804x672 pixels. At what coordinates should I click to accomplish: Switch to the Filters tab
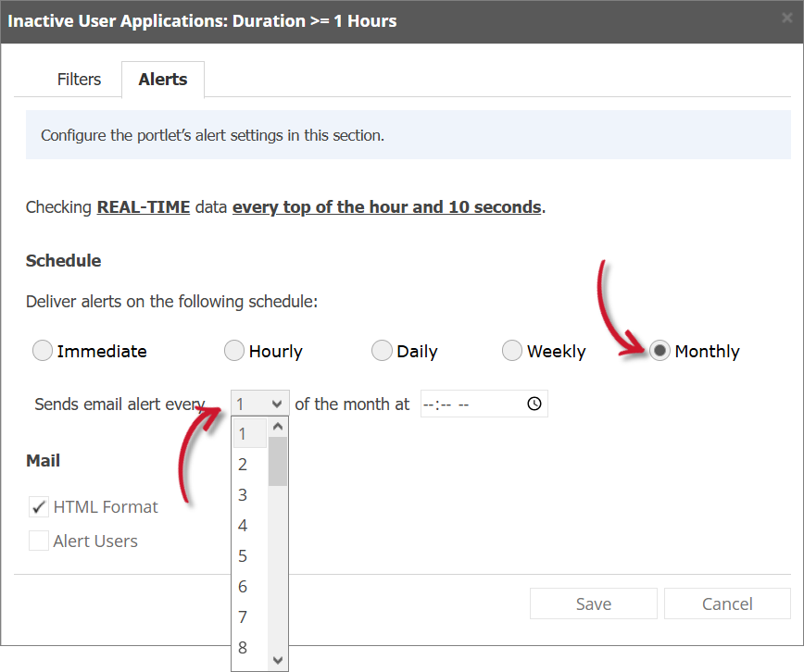pos(79,80)
